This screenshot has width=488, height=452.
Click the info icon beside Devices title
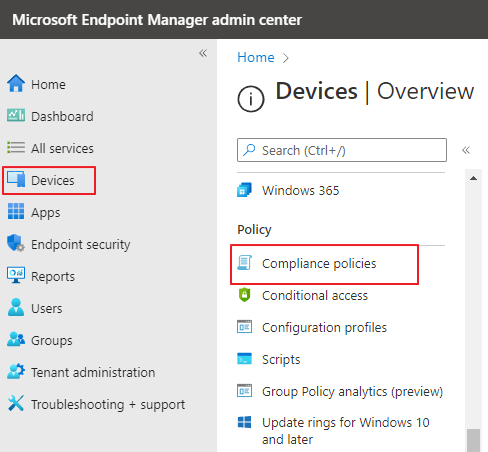click(x=251, y=99)
